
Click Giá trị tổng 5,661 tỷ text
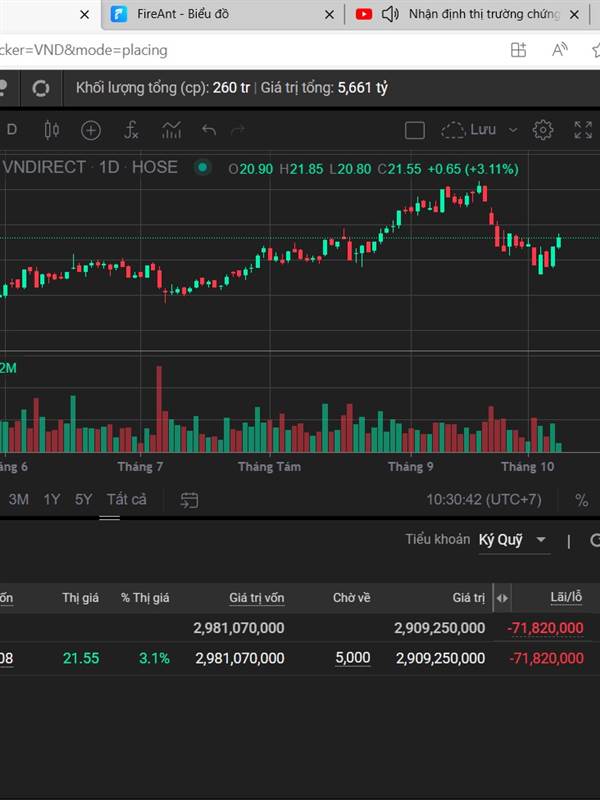(x=324, y=88)
